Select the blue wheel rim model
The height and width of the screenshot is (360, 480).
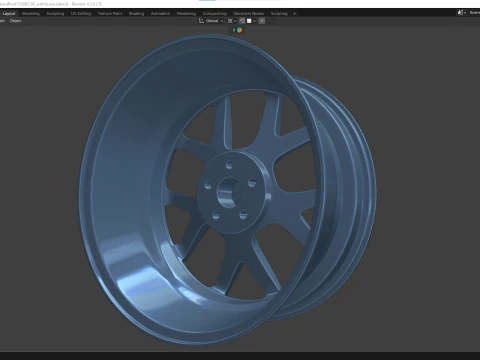tap(228, 190)
